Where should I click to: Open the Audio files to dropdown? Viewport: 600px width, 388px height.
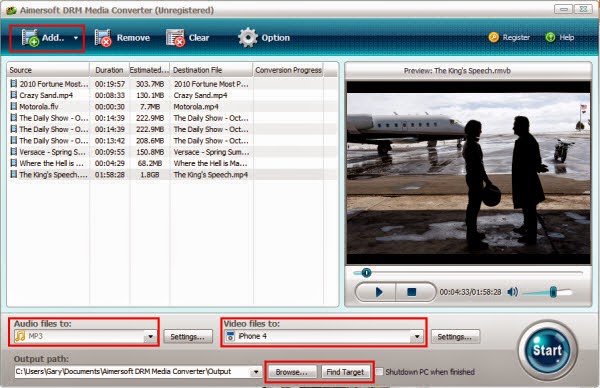150,337
